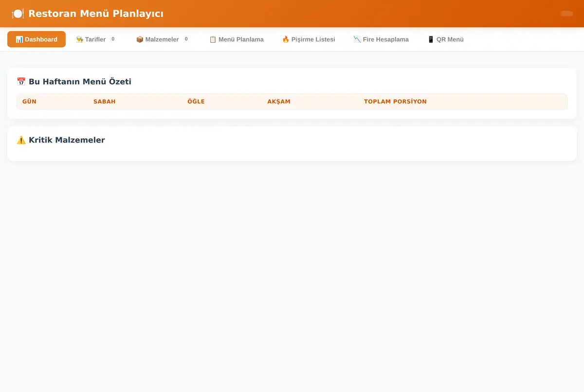Viewport: 584px width, 392px height.
Task: Go to the QR Menü tab
Action: coord(445,39)
